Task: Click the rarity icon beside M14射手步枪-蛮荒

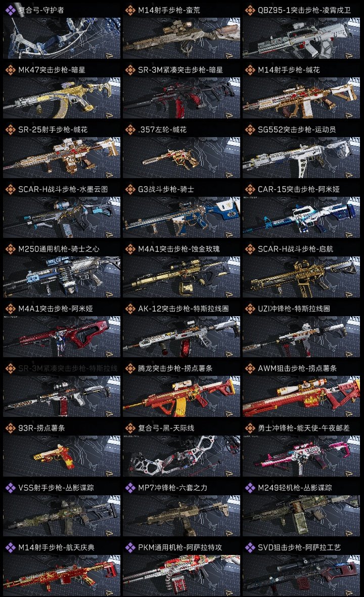Action: [130, 10]
